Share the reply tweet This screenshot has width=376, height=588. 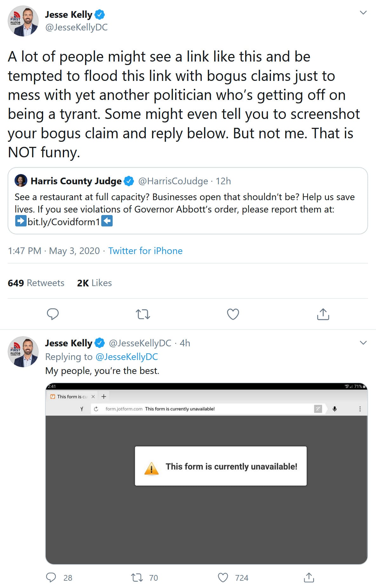click(x=309, y=578)
